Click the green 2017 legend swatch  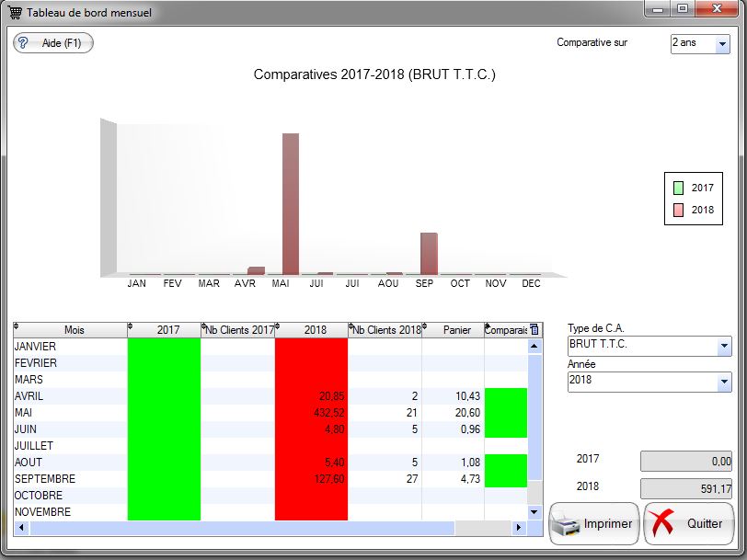[x=678, y=188]
